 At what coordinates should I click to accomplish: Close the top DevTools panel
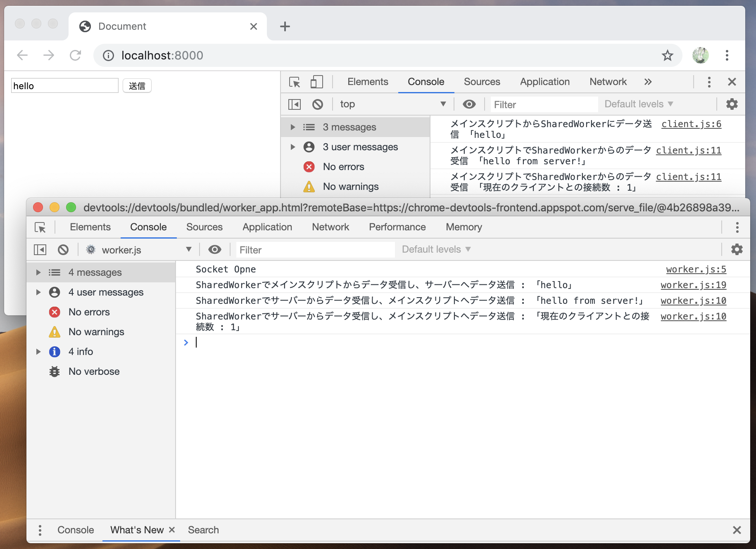732,82
